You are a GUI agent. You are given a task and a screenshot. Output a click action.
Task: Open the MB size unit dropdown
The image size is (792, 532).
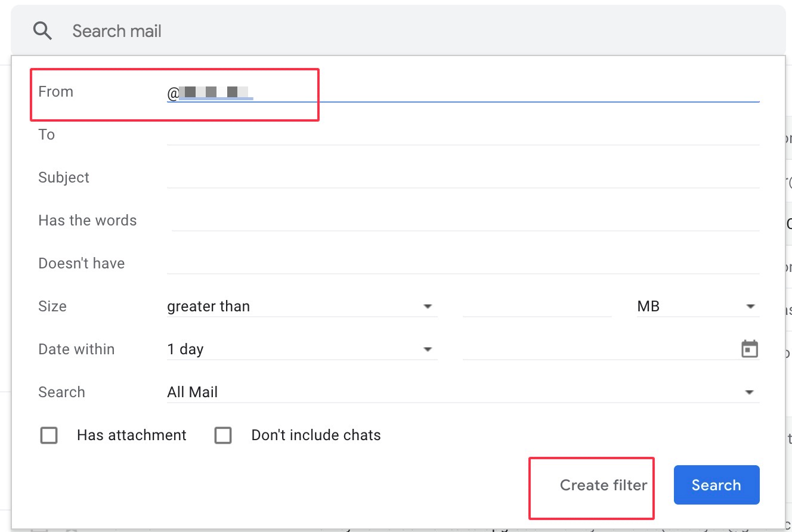point(697,307)
